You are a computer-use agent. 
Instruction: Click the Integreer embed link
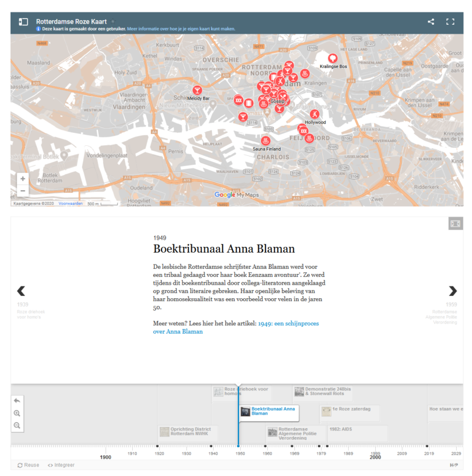(x=61, y=465)
